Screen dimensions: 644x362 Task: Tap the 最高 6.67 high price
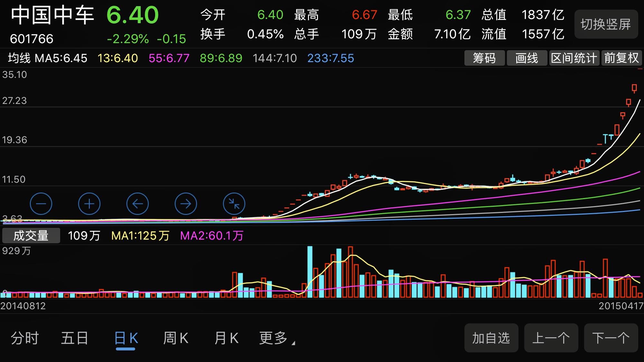point(336,15)
